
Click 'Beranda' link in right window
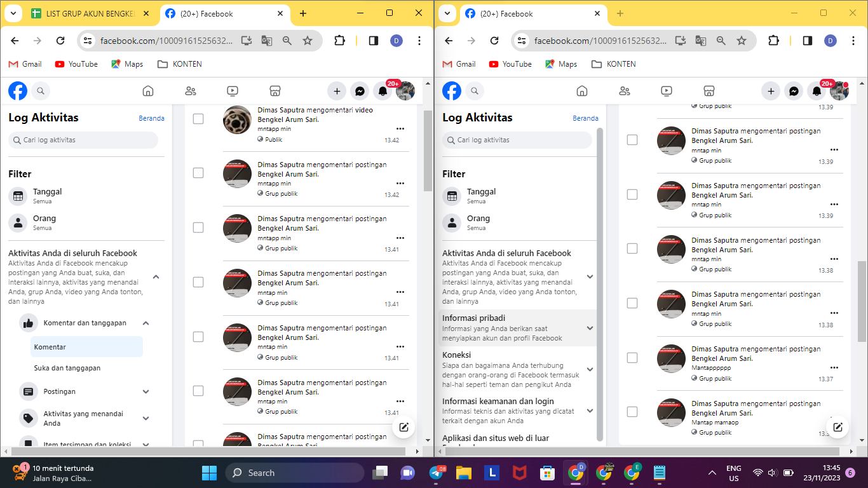click(x=586, y=118)
